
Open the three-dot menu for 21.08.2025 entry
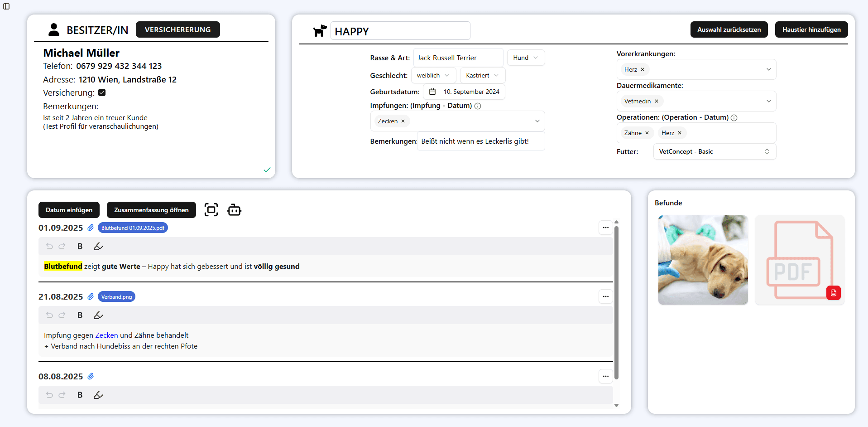click(x=605, y=296)
